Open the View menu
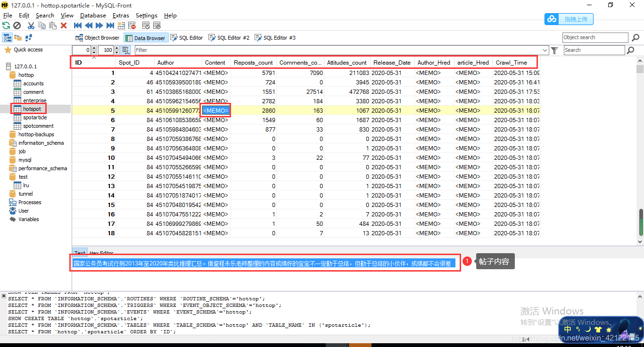The width and height of the screenshot is (644, 347). [x=67, y=15]
